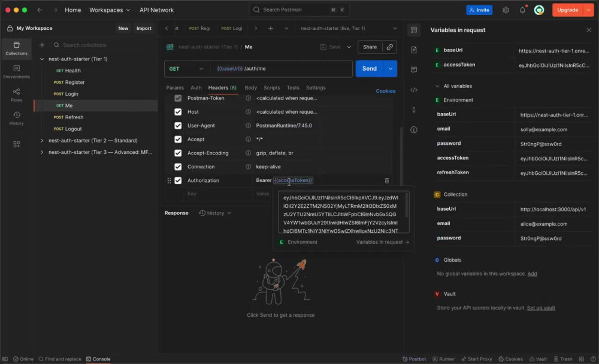Image resolution: width=599 pixels, height=364 pixels.
Task: Open the configure sidebar grid icon
Action: pyautogui.click(x=16, y=144)
